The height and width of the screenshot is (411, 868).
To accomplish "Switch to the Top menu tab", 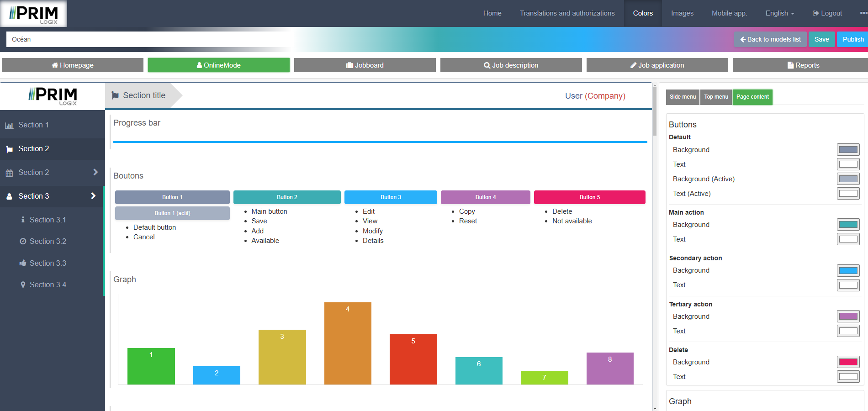I will point(716,97).
